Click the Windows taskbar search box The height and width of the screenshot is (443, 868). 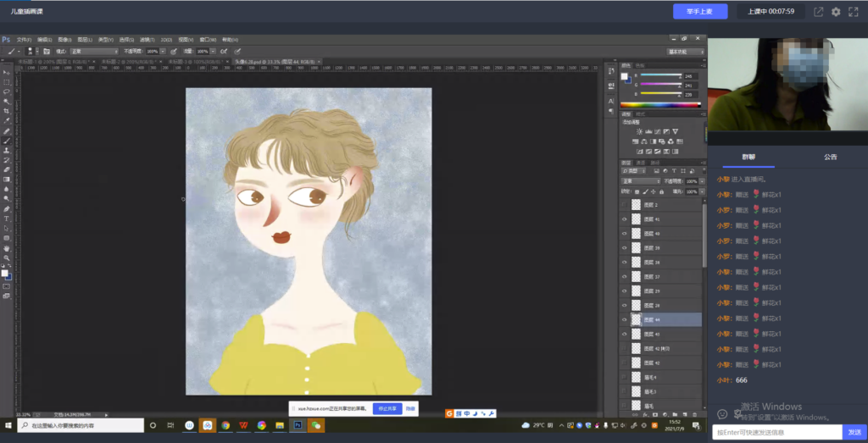point(81,425)
